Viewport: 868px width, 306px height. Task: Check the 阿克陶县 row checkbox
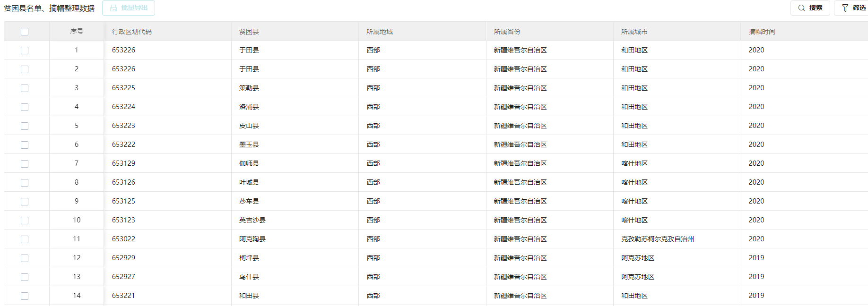(25, 239)
